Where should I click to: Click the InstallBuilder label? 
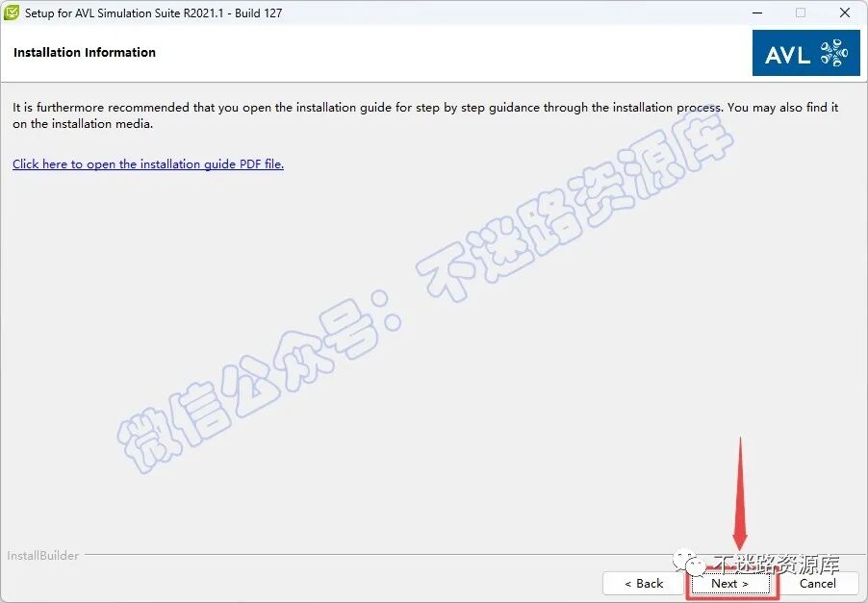[42, 556]
